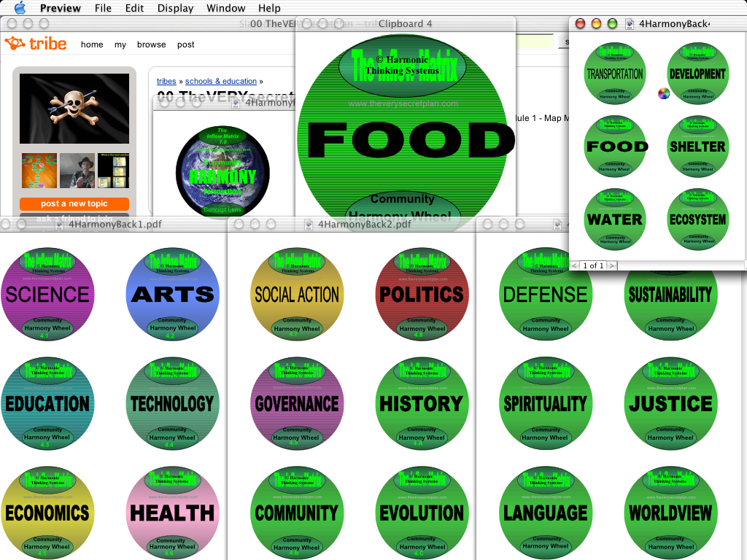Focus the 4HarmonyBack1.pdf window title bar
Image resolution: width=747 pixels, height=560 pixels.
tap(113, 225)
